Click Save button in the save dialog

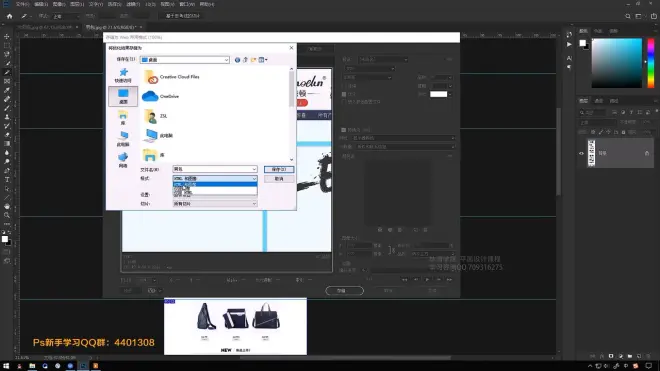point(279,169)
